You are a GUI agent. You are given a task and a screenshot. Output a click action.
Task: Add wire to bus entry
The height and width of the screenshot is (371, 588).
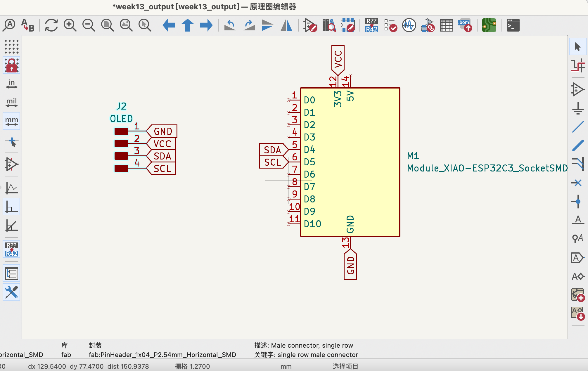578,164
